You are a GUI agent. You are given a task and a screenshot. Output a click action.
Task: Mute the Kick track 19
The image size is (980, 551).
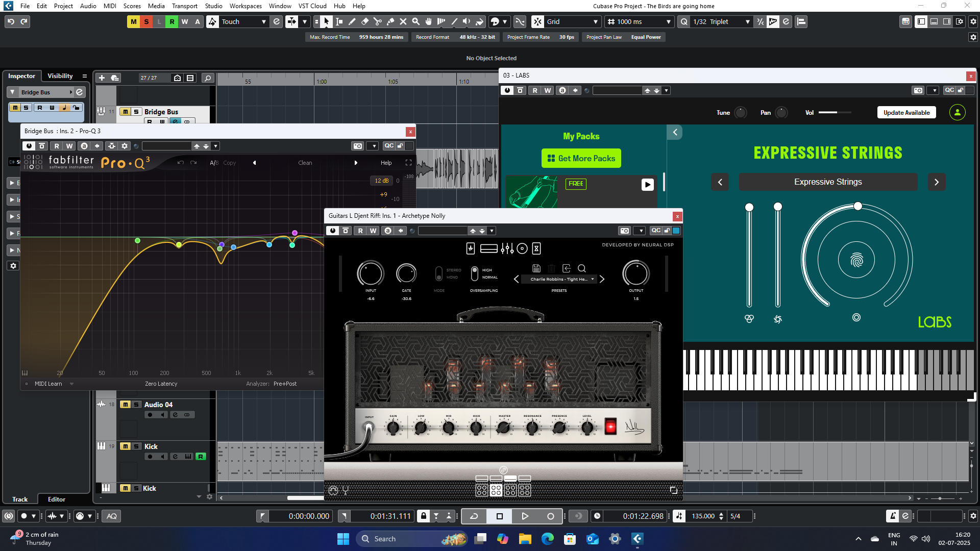tap(125, 446)
